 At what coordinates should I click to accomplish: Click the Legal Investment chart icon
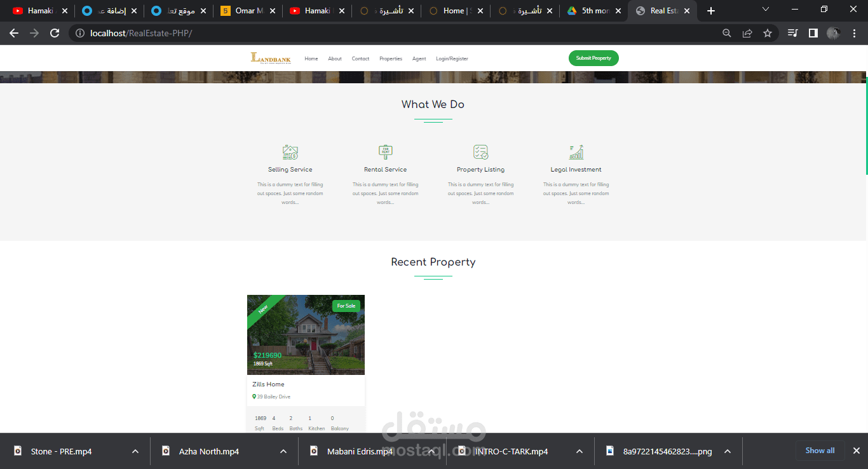coord(576,152)
